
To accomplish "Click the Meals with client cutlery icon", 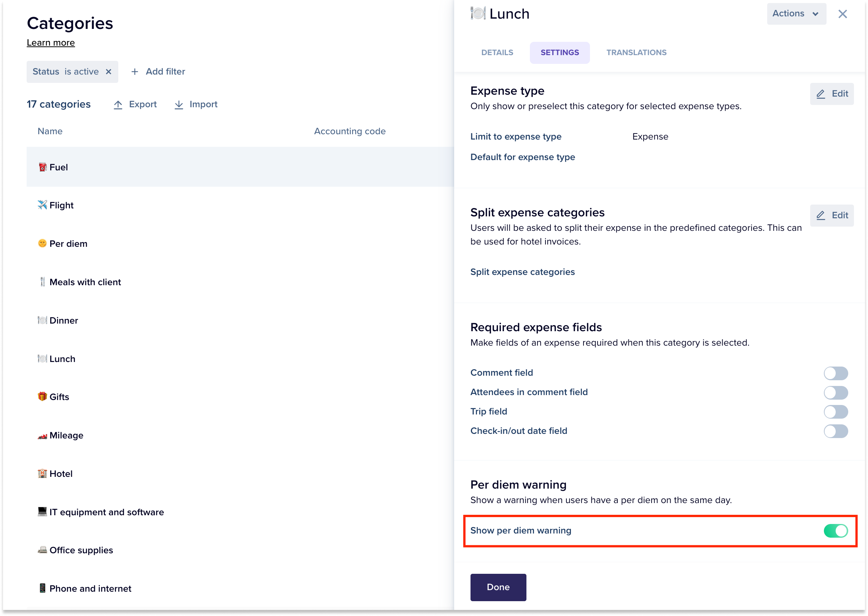I will click(43, 282).
